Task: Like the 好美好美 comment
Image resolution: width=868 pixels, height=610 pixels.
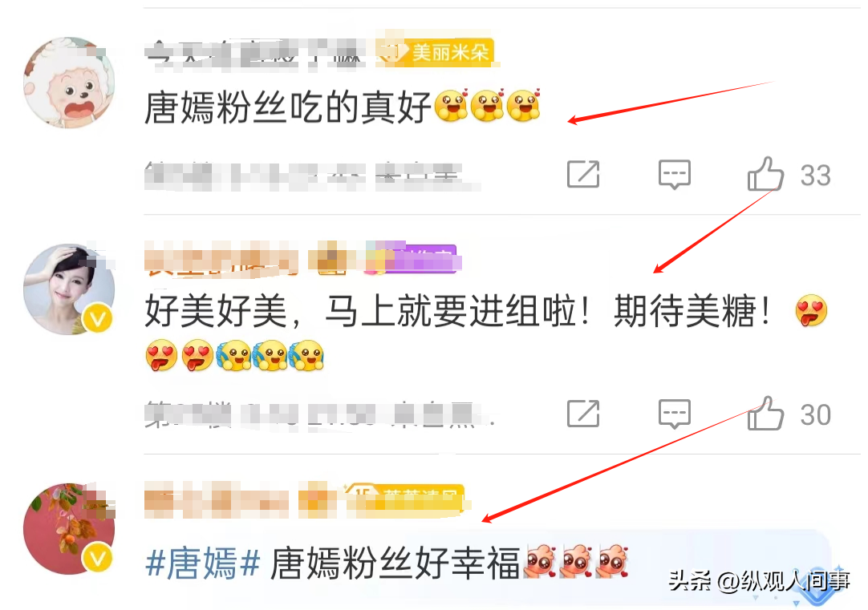Action: pos(765,414)
